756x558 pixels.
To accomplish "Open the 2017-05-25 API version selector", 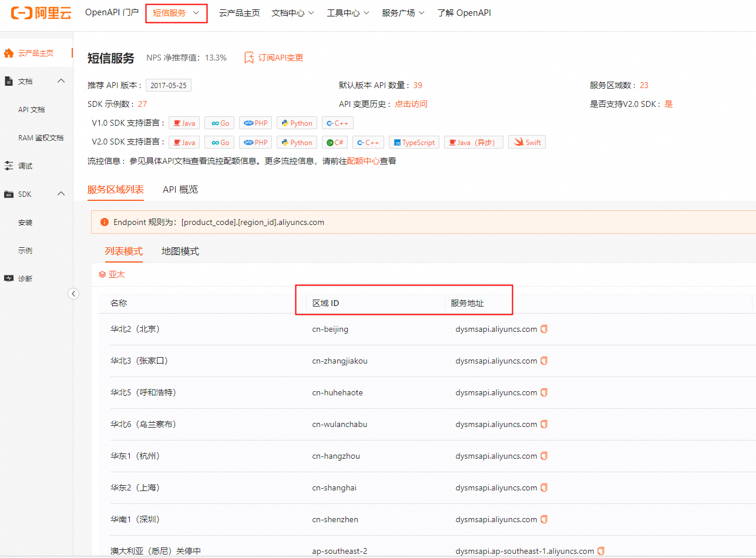I will point(169,85).
